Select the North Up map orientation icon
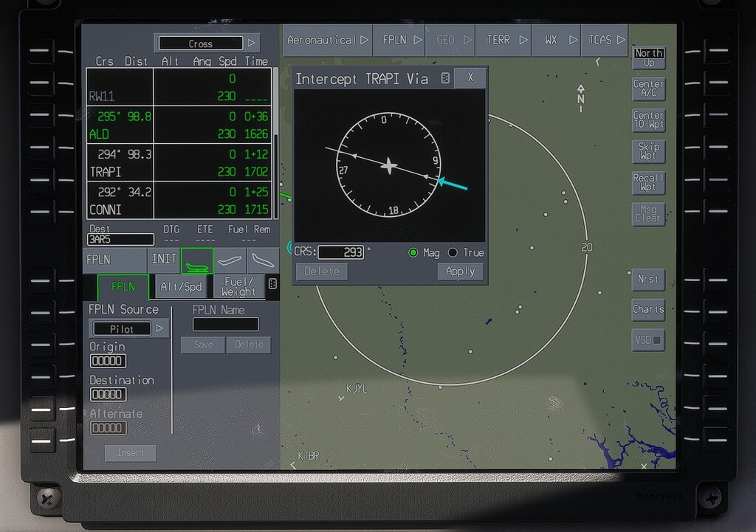Viewport: 756px width, 532px height. point(647,57)
